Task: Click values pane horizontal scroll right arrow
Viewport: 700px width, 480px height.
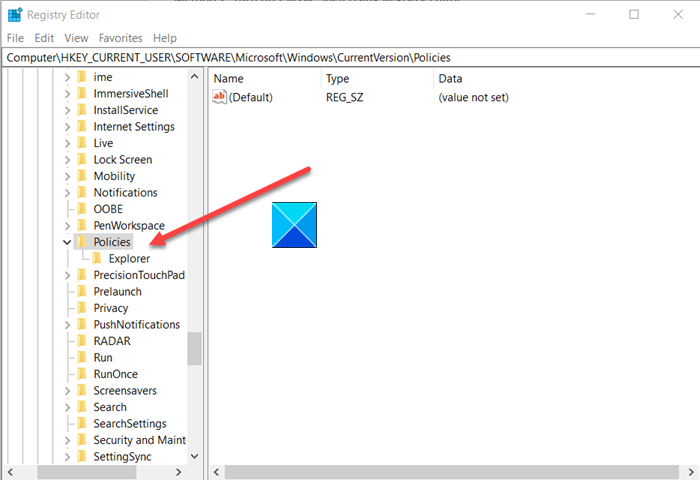Action: (x=691, y=472)
